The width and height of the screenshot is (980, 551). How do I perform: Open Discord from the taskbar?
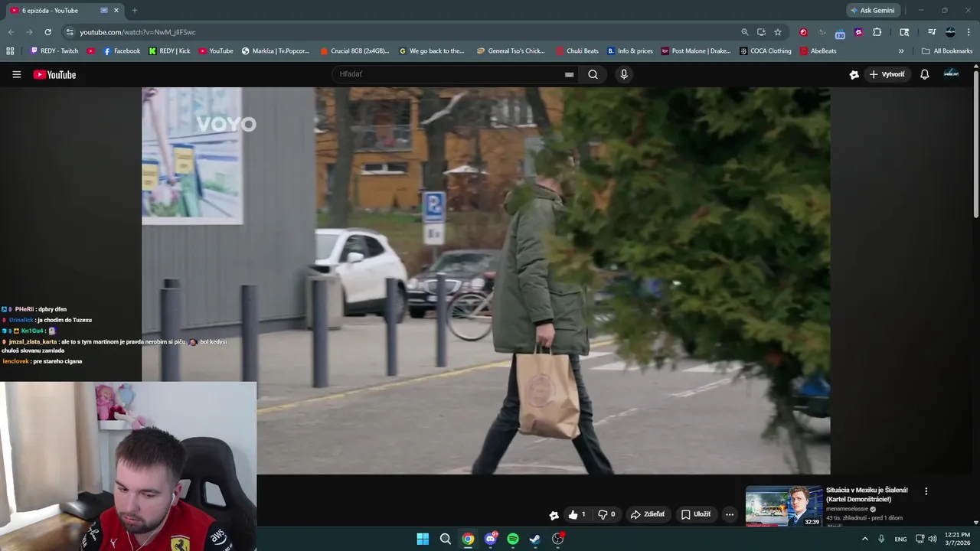coord(491,539)
